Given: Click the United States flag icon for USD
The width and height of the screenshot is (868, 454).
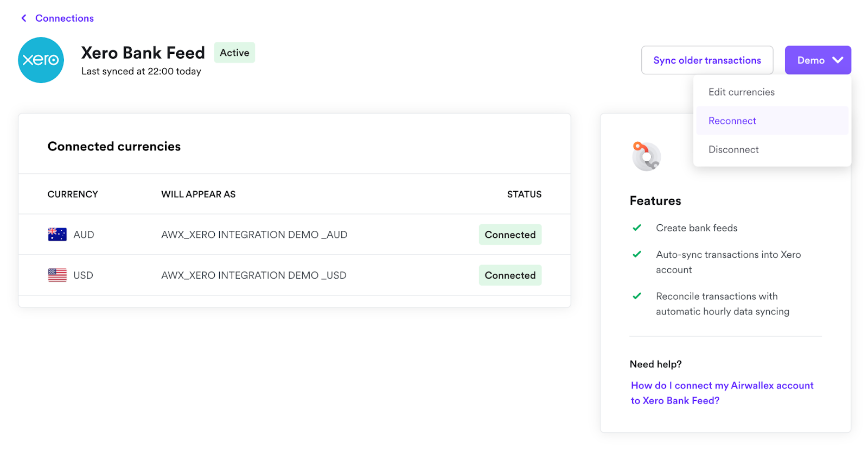Looking at the screenshot, I should (58, 275).
